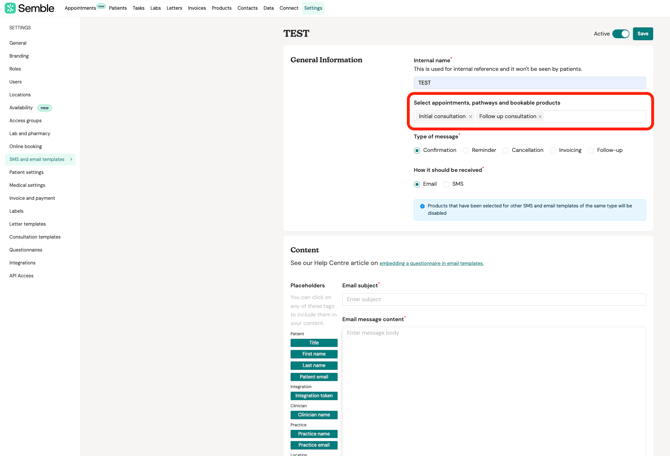The height and width of the screenshot is (456, 670).
Task: Remove the Follow up consultation tag
Action: [540, 116]
